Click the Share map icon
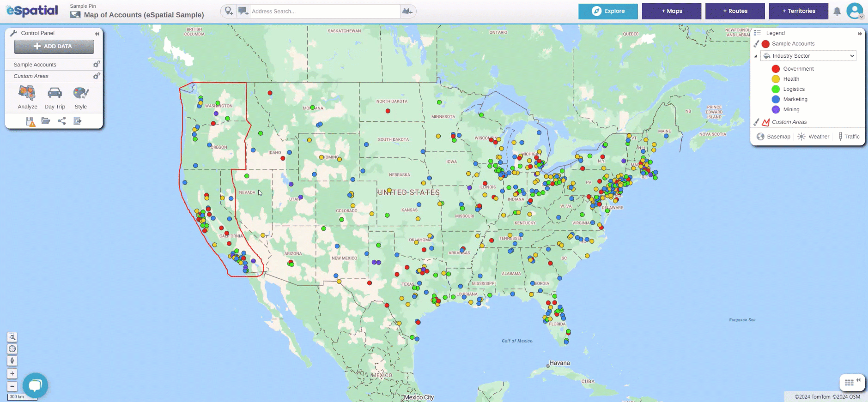This screenshot has height=402, width=868. (x=62, y=121)
